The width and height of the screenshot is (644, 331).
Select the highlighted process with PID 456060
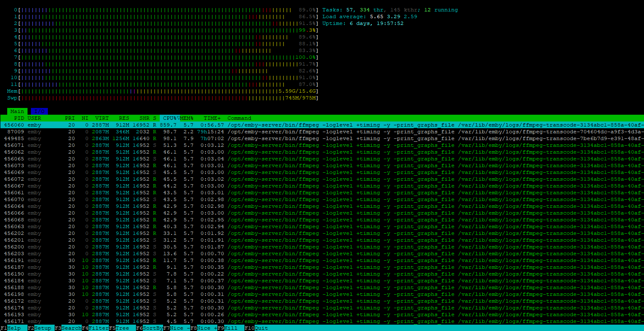(322, 125)
